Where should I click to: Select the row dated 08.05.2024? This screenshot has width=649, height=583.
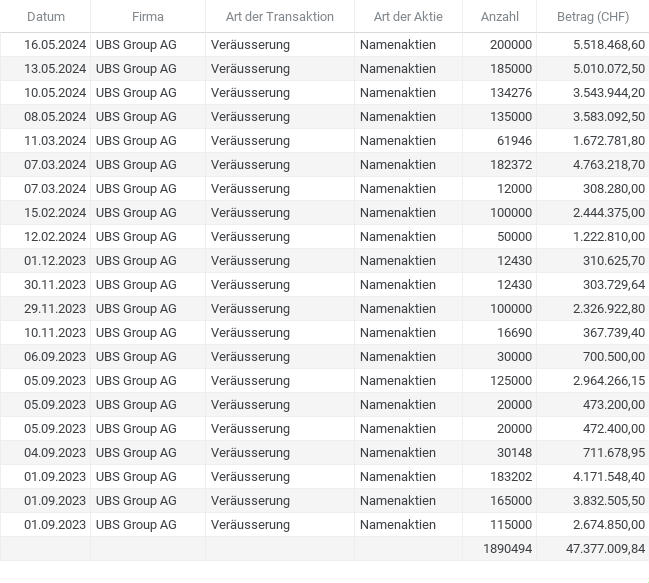[324, 117]
